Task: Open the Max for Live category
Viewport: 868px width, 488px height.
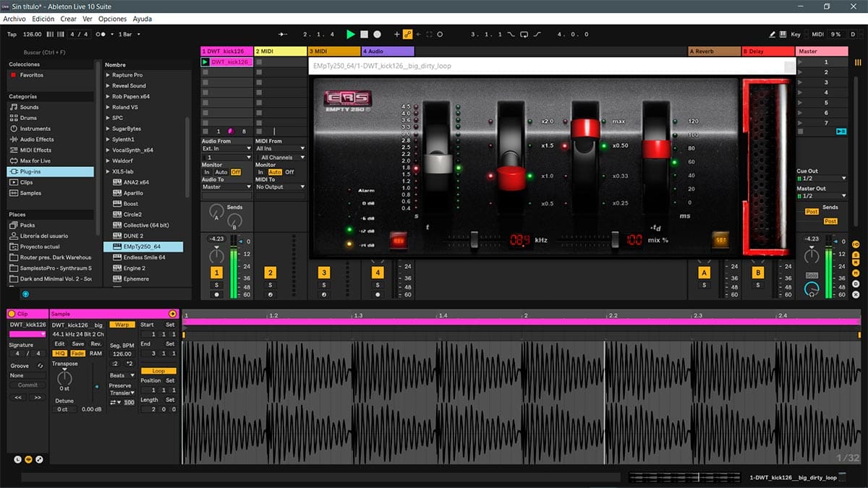Action: 30,160
